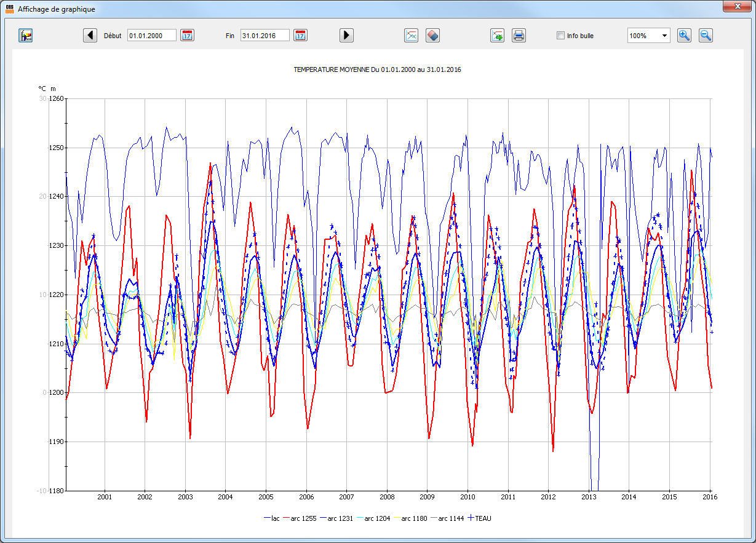Open the calendar picker for Début date

[187, 35]
